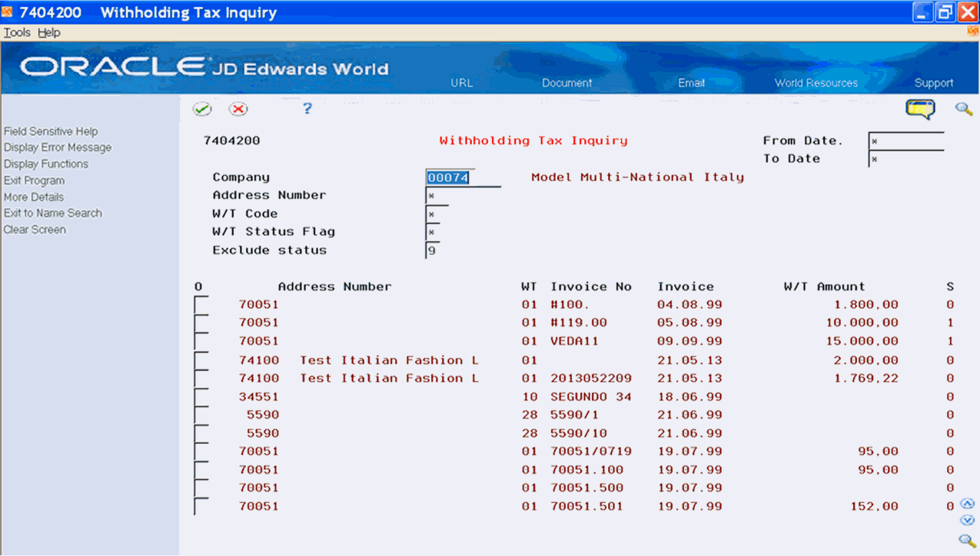Choose Display Error Message
Image resolution: width=980 pixels, height=556 pixels.
click(58, 147)
